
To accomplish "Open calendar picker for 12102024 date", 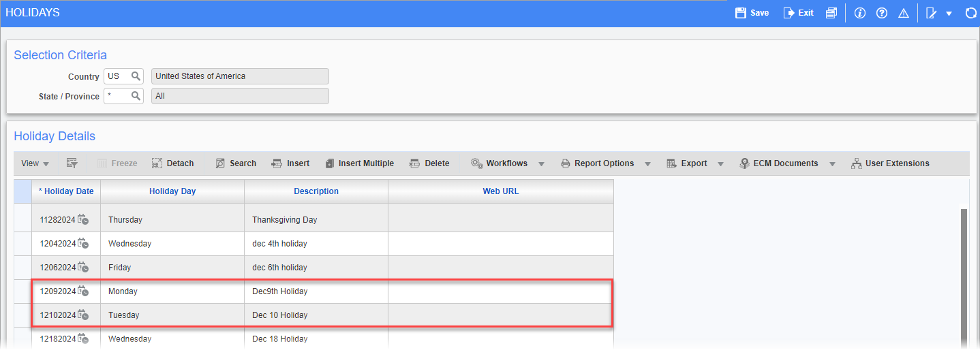I will (x=83, y=315).
